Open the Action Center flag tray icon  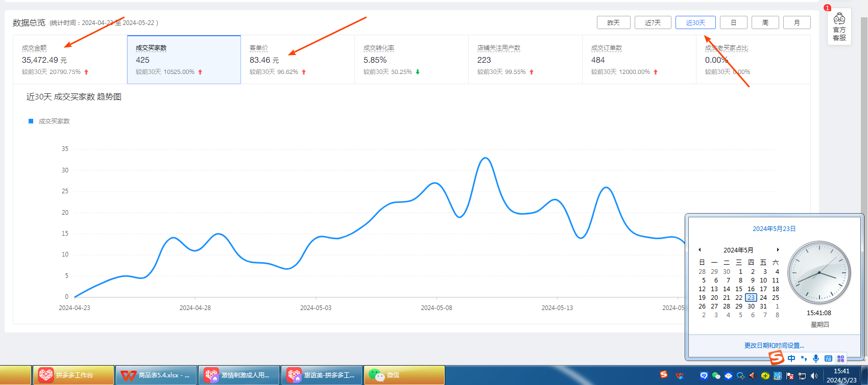point(790,376)
